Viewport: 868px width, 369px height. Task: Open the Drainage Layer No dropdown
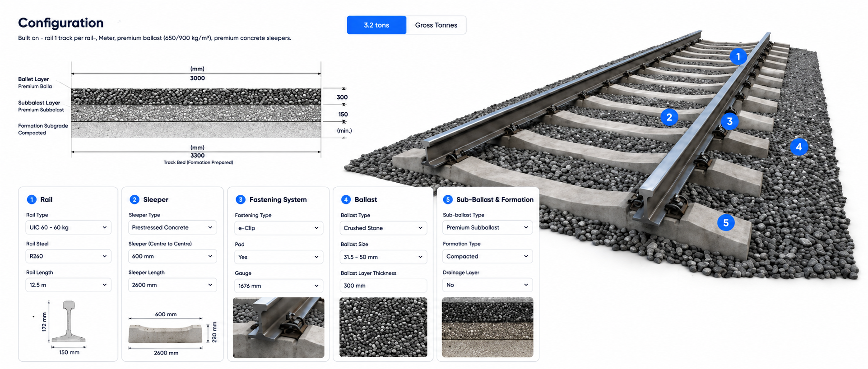[487, 285]
